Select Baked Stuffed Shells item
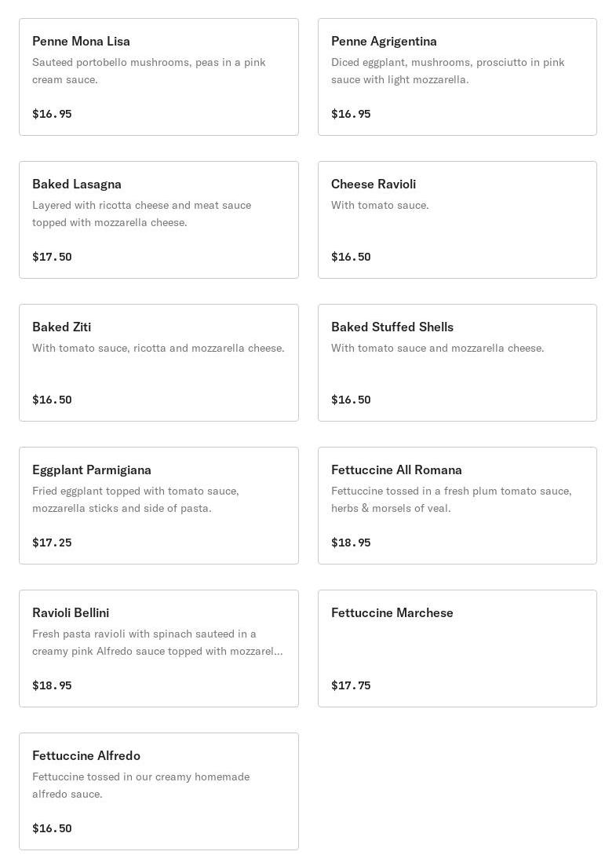Image resolution: width=616 pixels, height=866 pixels. 457,363
